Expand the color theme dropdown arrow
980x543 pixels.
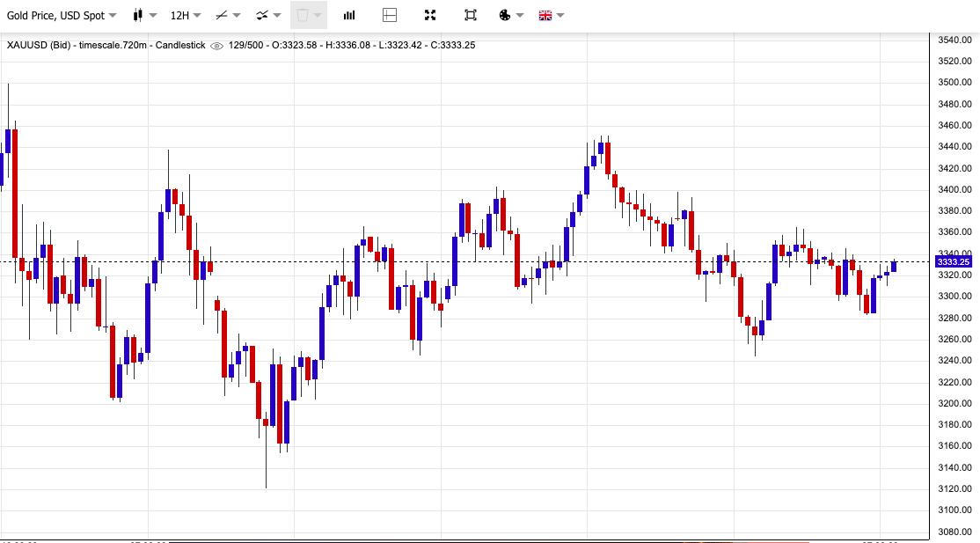520,16
